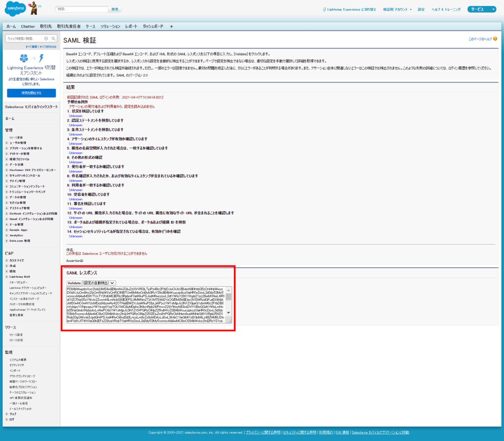Open the ケース tab
504x441 pixels.
click(x=90, y=26)
